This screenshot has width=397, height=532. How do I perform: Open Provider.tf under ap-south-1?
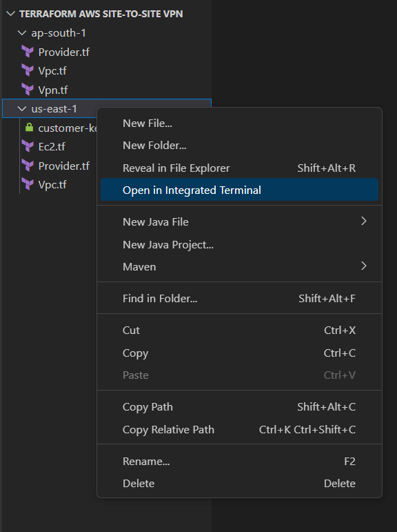click(63, 52)
